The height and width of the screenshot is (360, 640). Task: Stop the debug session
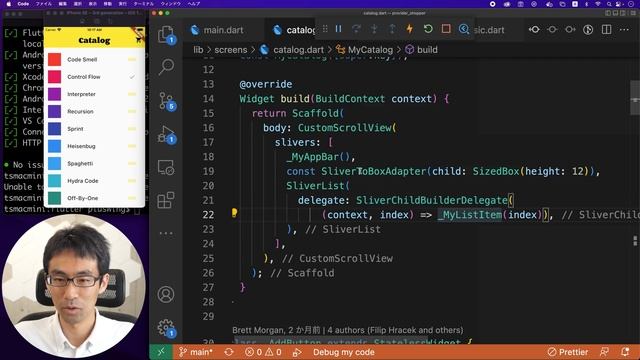coord(446,29)
